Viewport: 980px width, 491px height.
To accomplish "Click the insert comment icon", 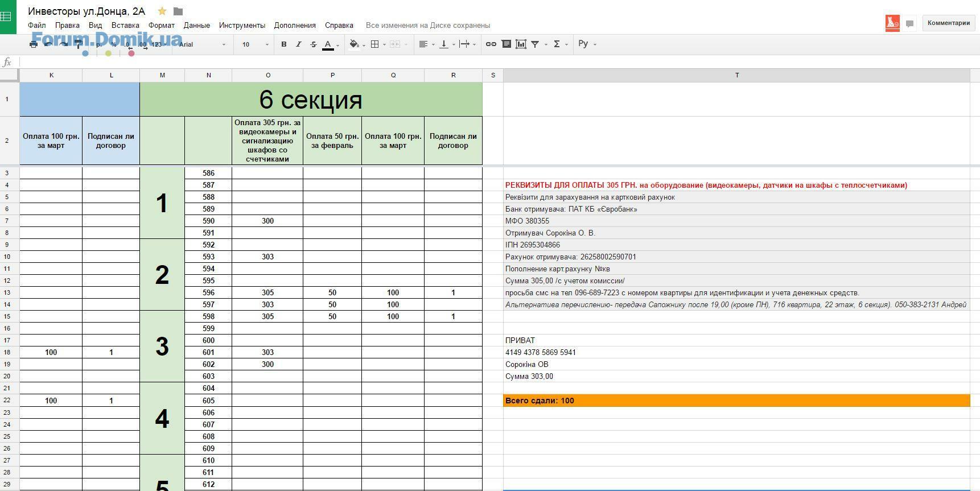I will (506, 44).
